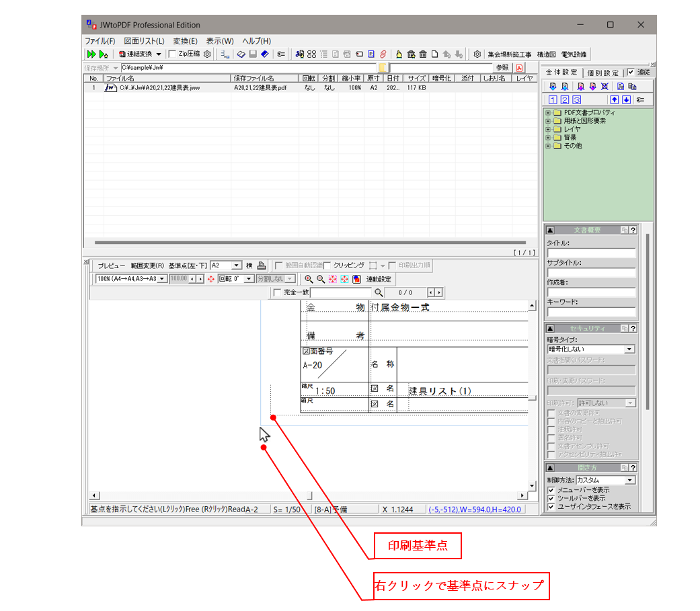
Task: Click the zoom-in magnifier in preview toolbar
Action: coord(308,278)
